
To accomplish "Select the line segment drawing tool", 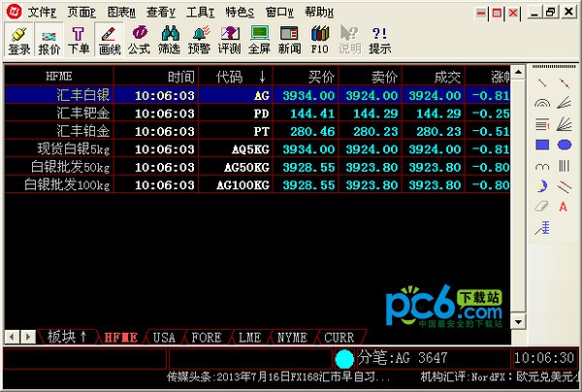I will pos(542,82).
